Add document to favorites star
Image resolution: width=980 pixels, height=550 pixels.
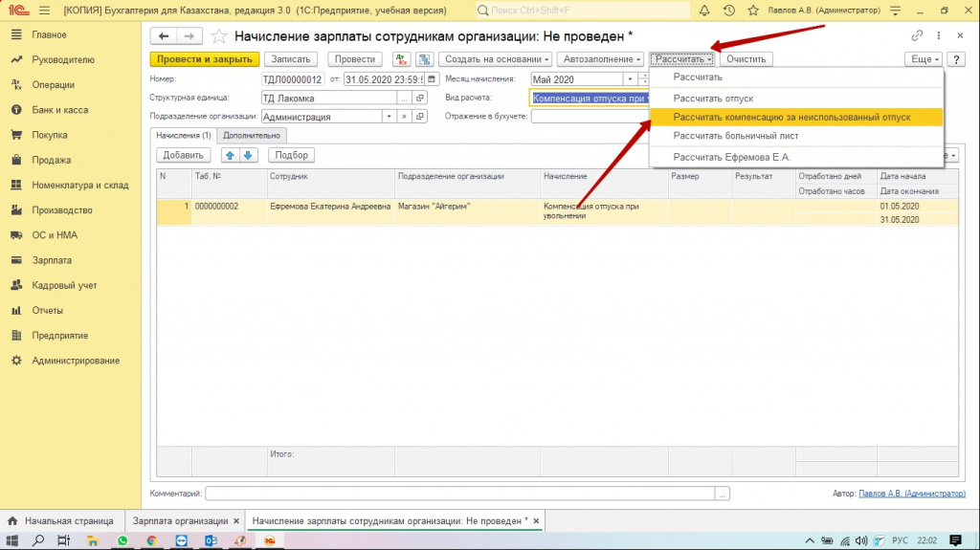(x=219, y=36)
